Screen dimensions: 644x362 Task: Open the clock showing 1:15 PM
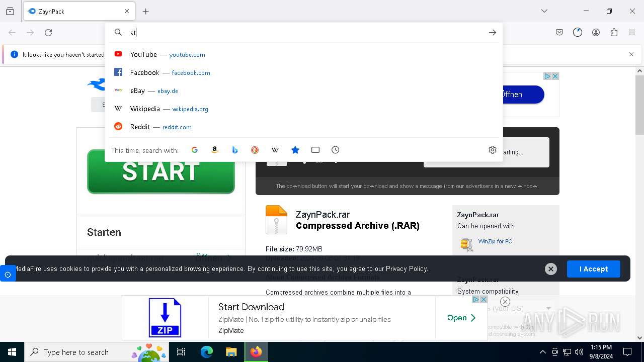click(x=601, y=352)
